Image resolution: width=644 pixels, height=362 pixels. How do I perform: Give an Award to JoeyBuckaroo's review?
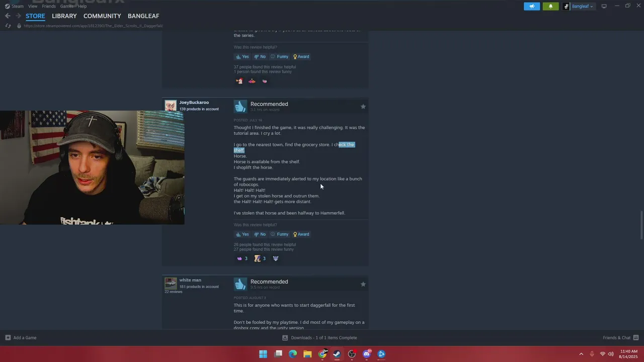(301, 234)
